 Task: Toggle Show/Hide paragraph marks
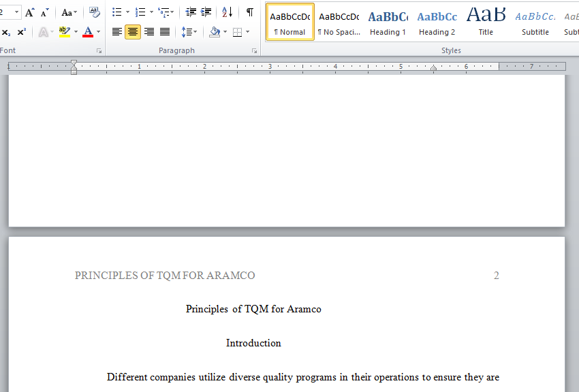pos(250,12)
